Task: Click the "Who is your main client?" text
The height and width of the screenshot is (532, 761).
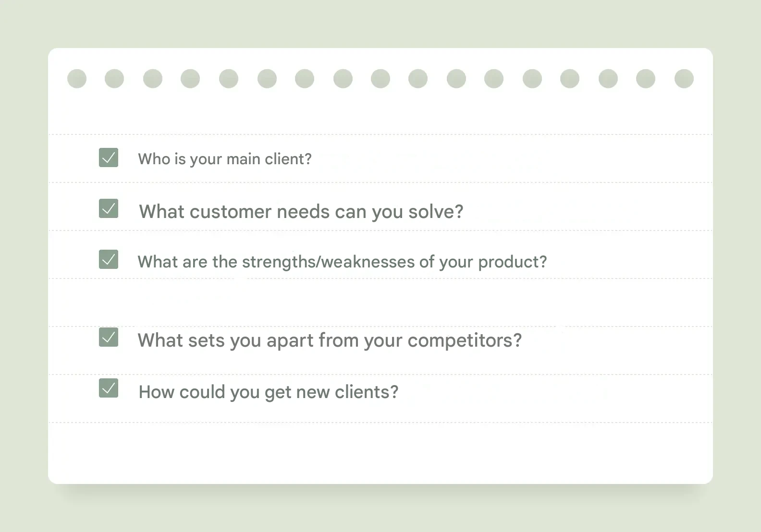Action: pyautogui.click(x=225, y=159)
